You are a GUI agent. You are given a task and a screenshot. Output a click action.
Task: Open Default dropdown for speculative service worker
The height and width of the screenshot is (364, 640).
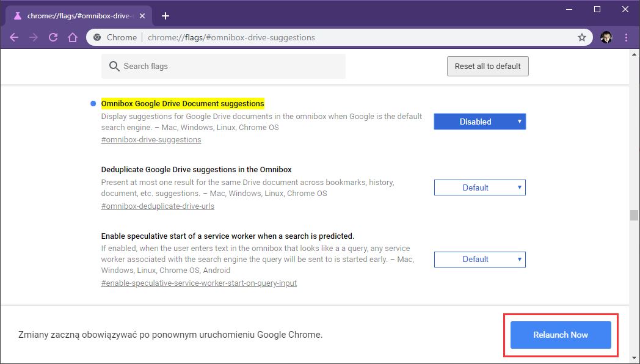(x=479, y=260)
